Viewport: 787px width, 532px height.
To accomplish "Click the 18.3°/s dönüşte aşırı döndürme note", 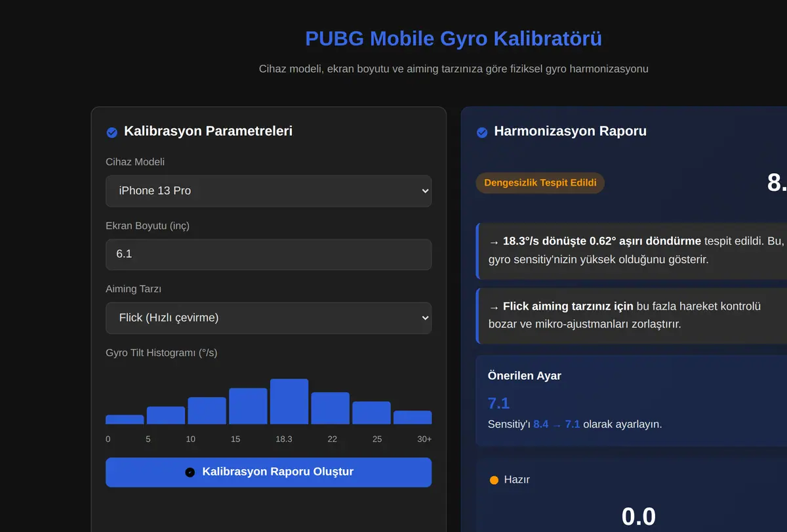I will click(632, 251).
